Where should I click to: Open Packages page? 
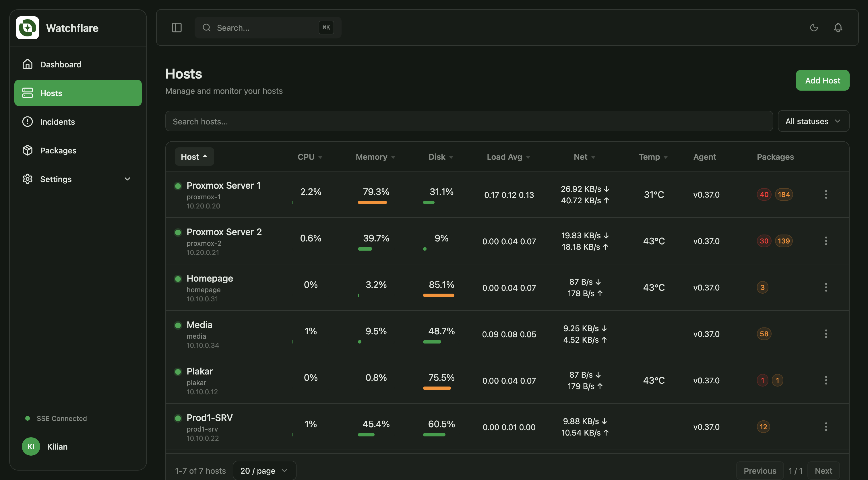78,150
